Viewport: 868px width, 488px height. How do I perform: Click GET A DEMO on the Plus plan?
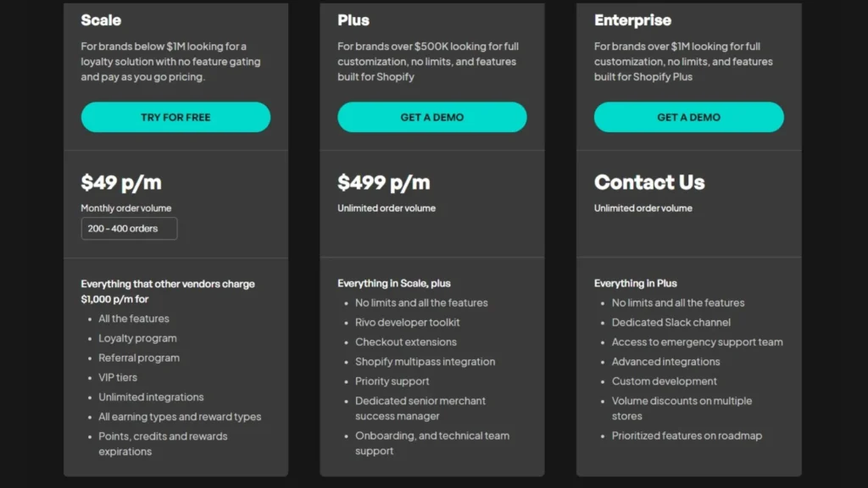(432, 117)
